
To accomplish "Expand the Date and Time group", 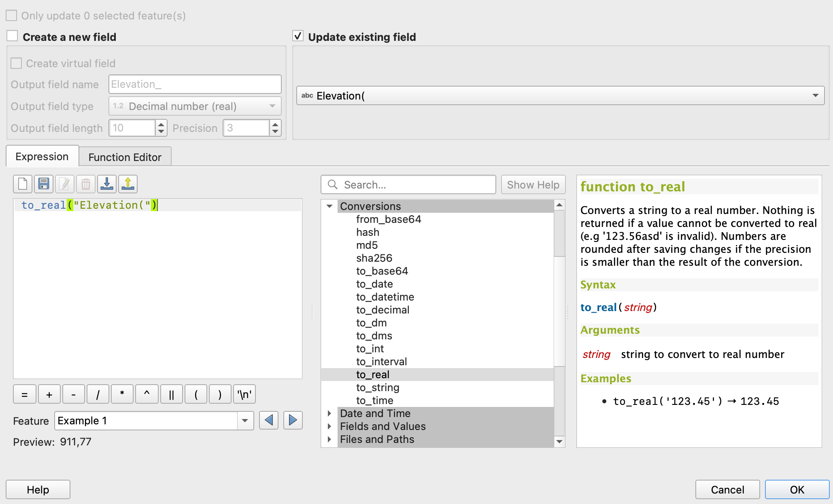I will tap(329, 413).
